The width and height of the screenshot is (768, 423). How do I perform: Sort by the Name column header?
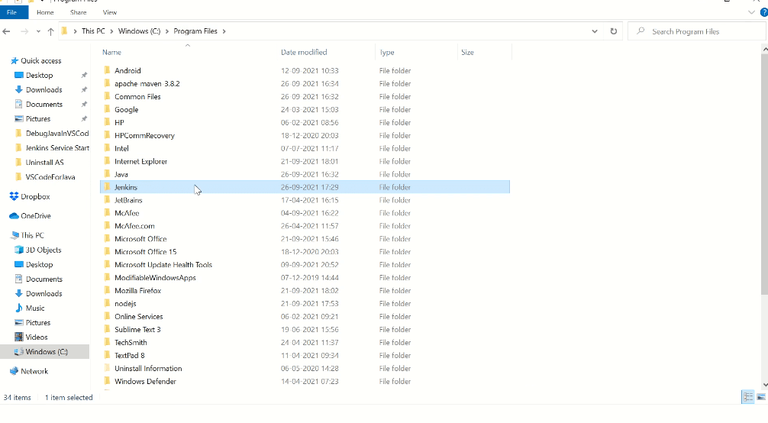[x=112, y=52]
